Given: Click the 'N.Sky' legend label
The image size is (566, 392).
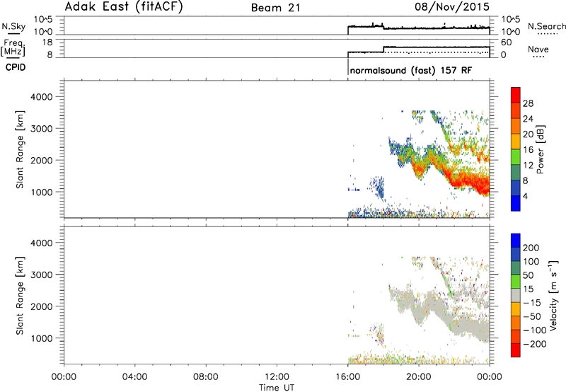Looking at the screenshot, I should (13, 26).
